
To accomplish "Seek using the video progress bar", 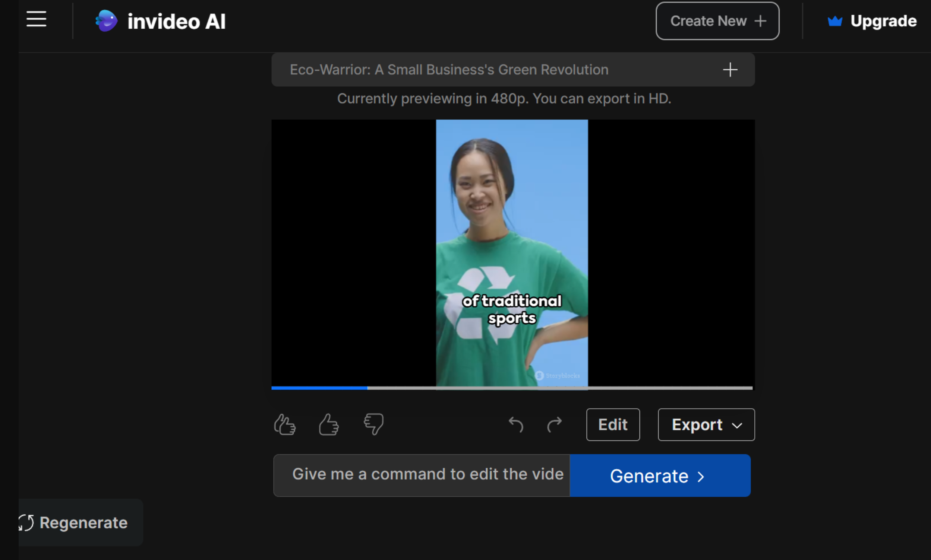I will point(512,388).
